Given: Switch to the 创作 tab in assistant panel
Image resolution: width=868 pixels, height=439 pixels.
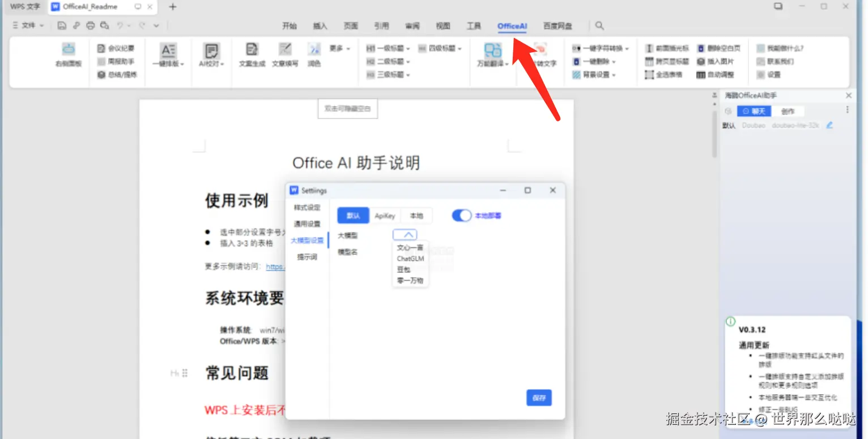Looking at the screenshot, I should point(788,111).
